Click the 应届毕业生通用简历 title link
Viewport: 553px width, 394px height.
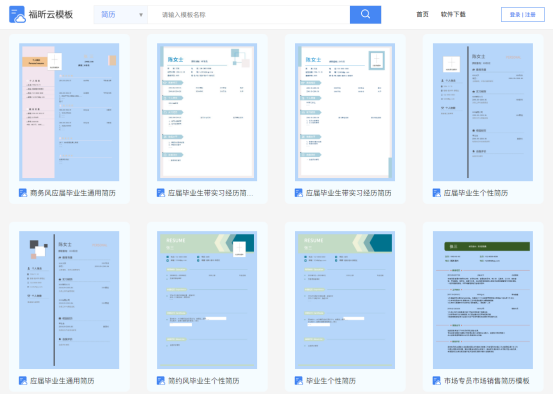point(62,381)
